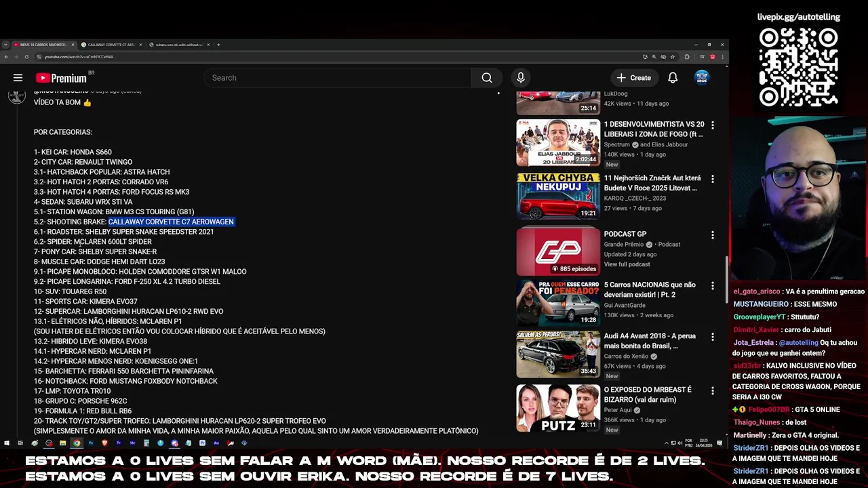
Task: Go back in the browser
Action: [x=6, y=57]
